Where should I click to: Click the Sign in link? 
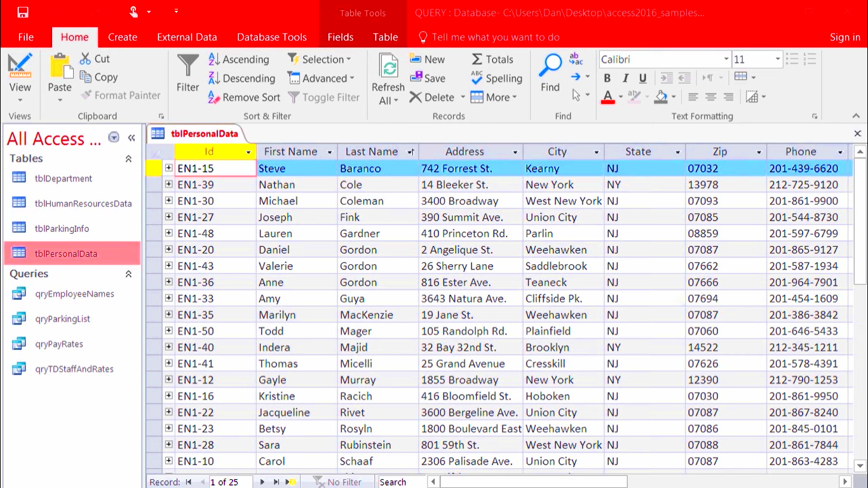coord(845,37)
